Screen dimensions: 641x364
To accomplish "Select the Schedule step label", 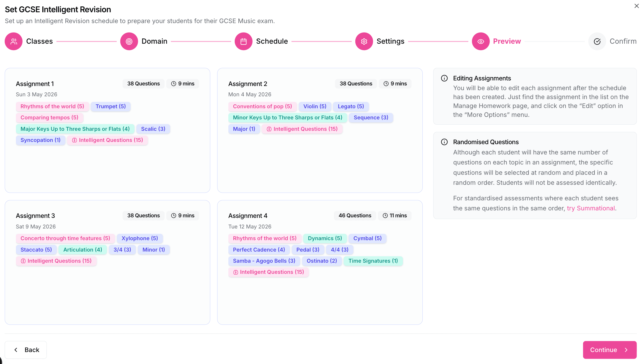I will coord(272,41).
